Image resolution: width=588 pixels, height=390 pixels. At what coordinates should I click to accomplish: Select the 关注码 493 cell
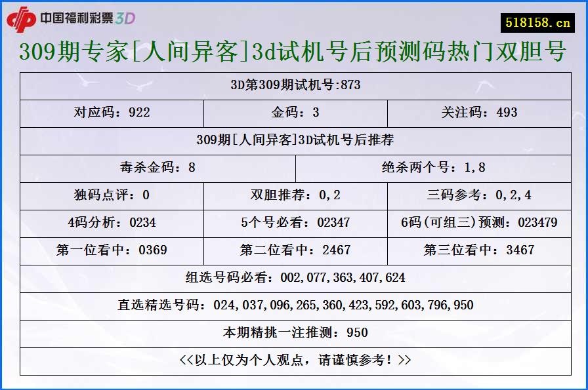pos(479,112)
